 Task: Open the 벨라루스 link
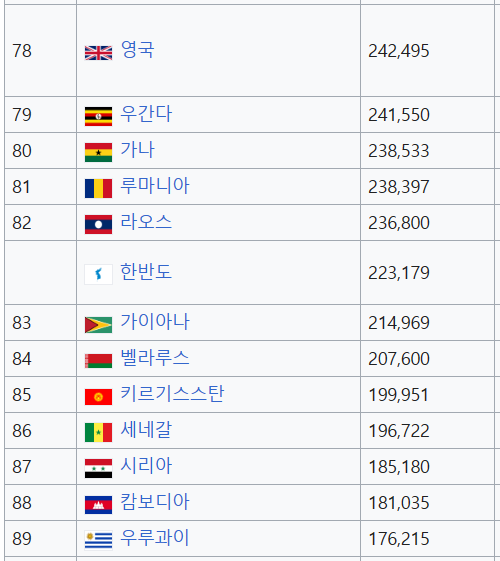coord(155,358)
